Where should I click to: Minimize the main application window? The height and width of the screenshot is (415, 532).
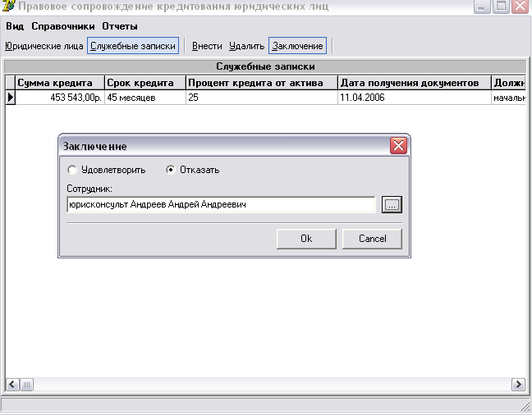coord(482,6)
